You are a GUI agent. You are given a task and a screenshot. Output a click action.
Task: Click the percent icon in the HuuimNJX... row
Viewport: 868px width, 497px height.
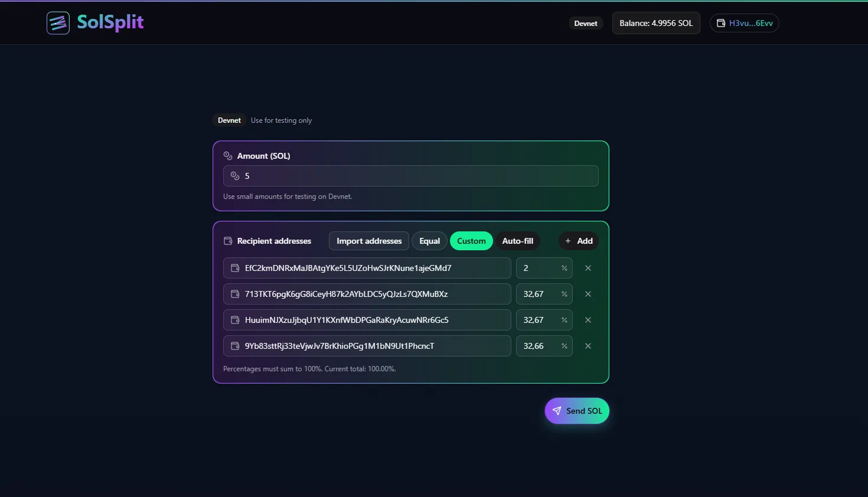tap(564, 320)
